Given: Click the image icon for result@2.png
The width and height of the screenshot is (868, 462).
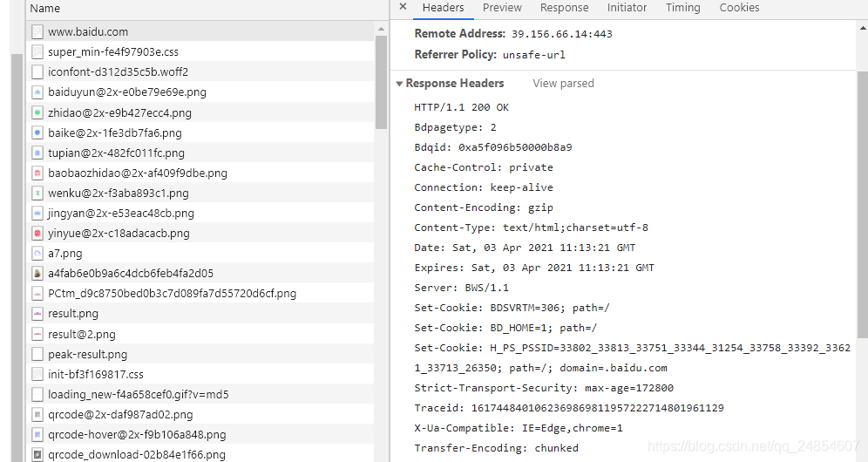Looking at the screenshot, I should (37, 334).
